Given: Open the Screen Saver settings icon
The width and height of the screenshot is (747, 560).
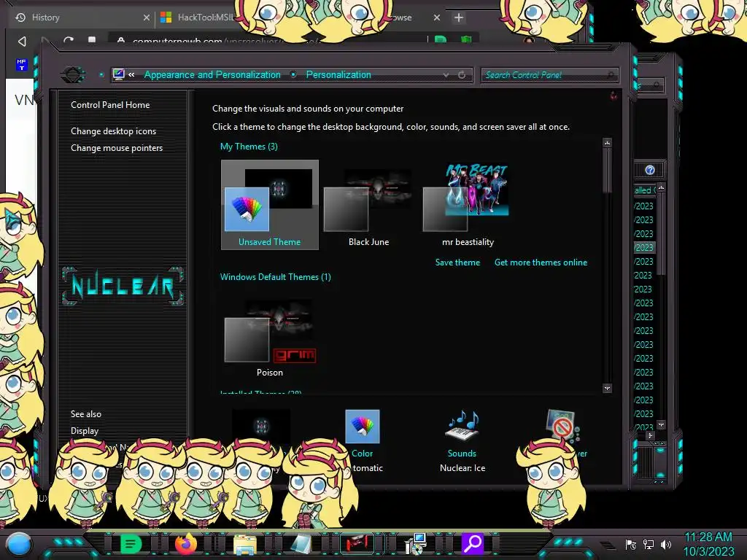Looking at the screenshot, I should [x=561, y=425].
